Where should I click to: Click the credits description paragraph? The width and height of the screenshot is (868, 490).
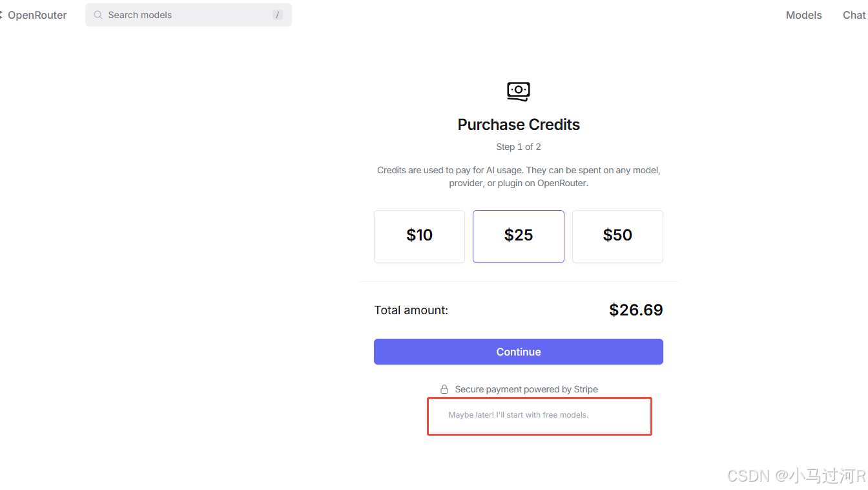click(519, 176)
